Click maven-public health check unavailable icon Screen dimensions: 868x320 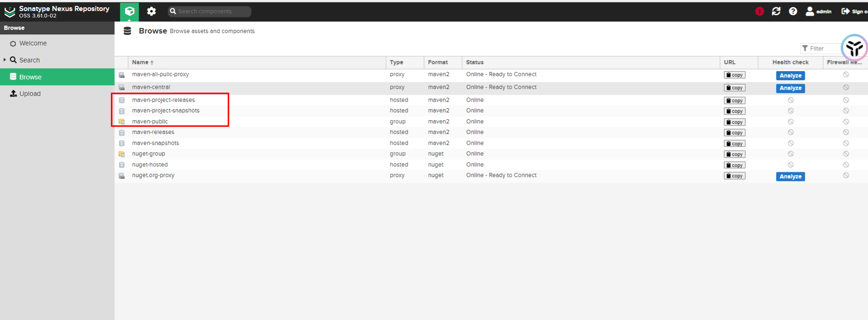coord(791,121)
